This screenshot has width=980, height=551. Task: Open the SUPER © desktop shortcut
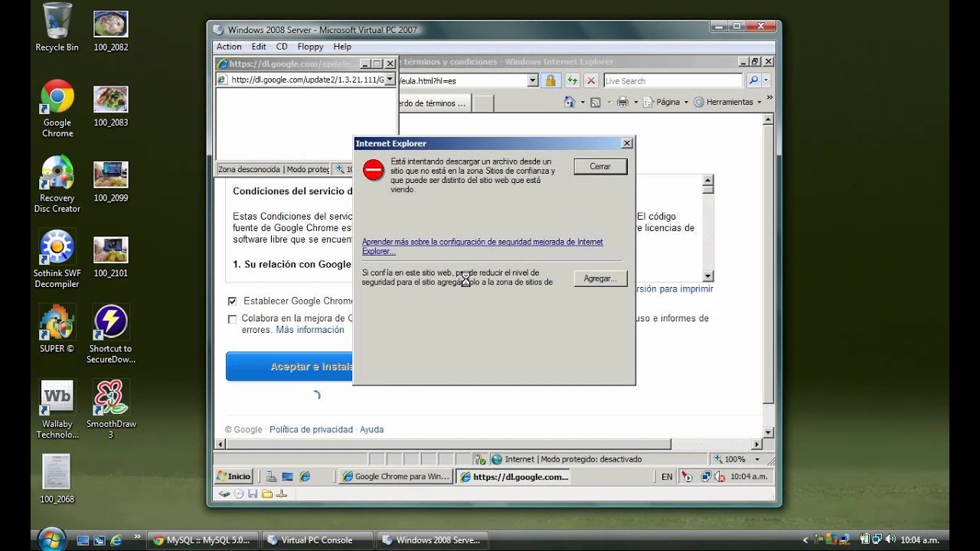pyautogui.click(x=57, y=329)
